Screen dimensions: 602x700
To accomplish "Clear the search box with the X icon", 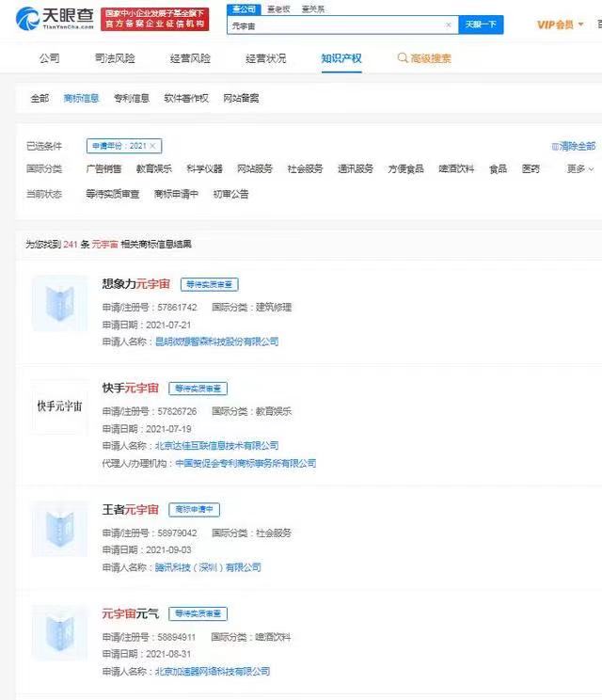I will pyautogui.click(x=449, y=25).
